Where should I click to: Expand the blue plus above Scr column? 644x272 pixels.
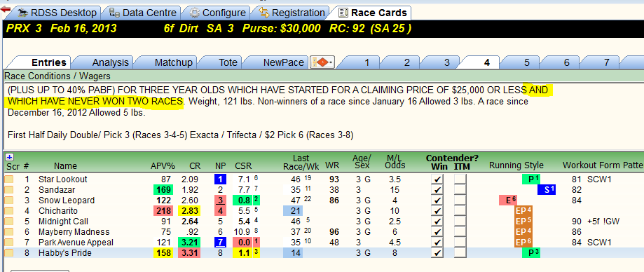click(x=10, y=157)
